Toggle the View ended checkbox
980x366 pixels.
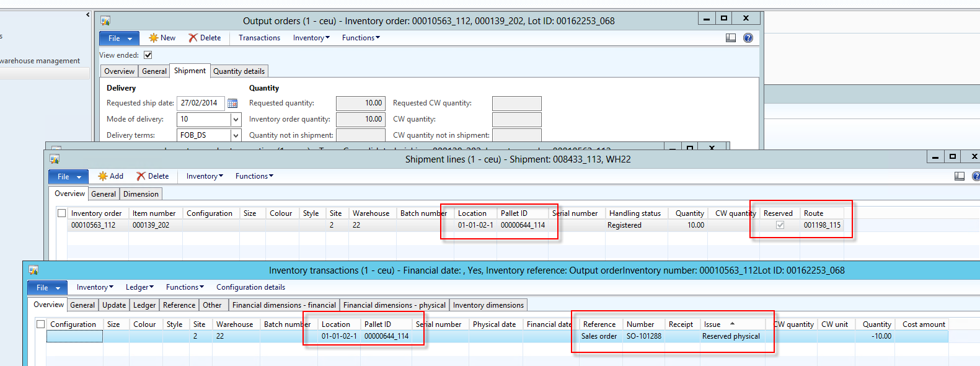pos(148,55)
